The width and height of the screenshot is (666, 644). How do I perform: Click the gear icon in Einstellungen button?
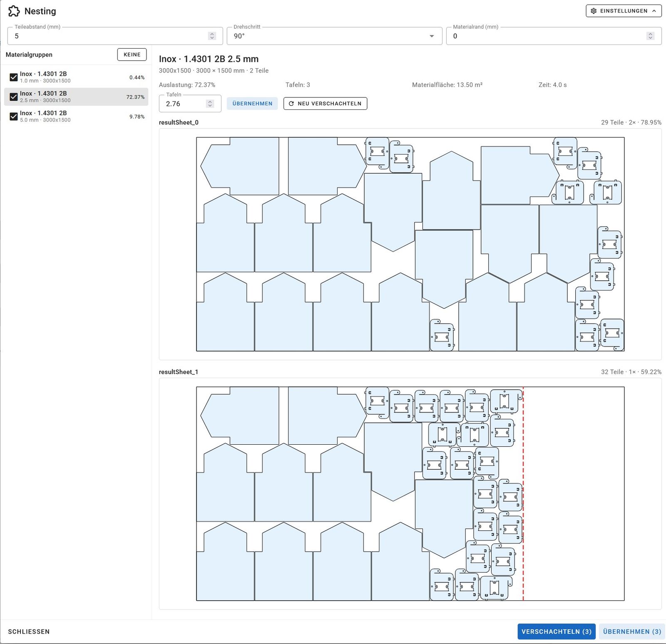594,11
